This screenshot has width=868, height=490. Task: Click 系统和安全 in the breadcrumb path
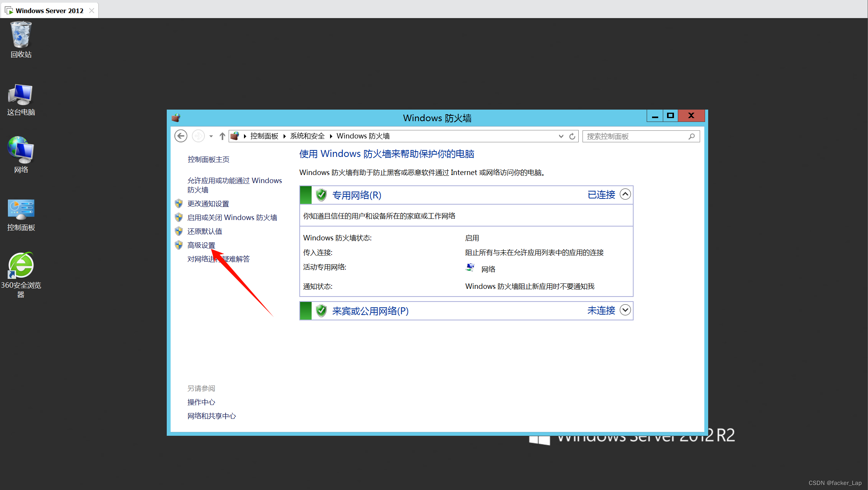[307, 136]
